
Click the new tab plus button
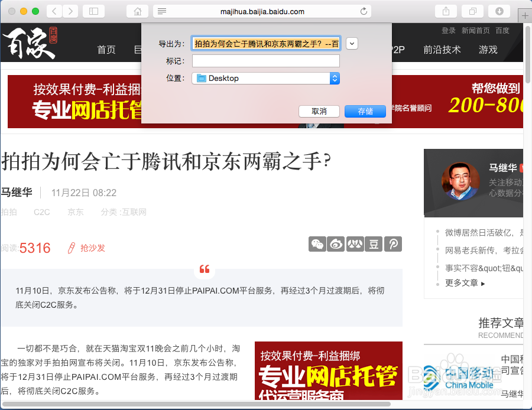coord(525,15)
